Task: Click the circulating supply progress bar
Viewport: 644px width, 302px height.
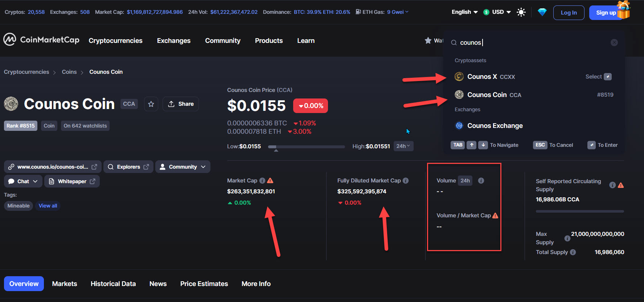Action: tap(580, 211)
